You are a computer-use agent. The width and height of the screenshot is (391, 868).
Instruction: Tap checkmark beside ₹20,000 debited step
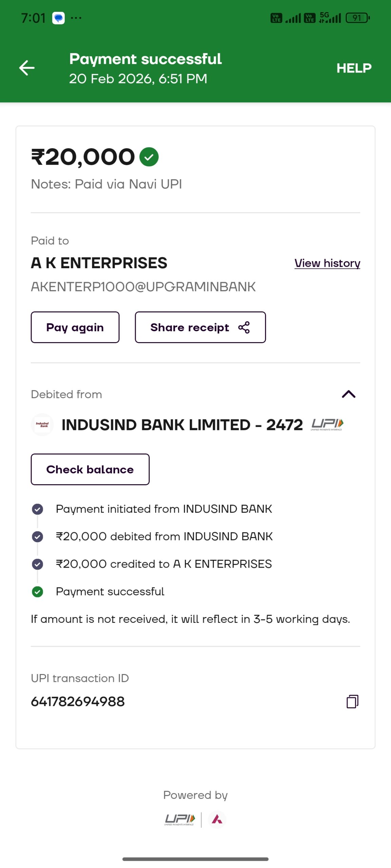coord(37,536)
